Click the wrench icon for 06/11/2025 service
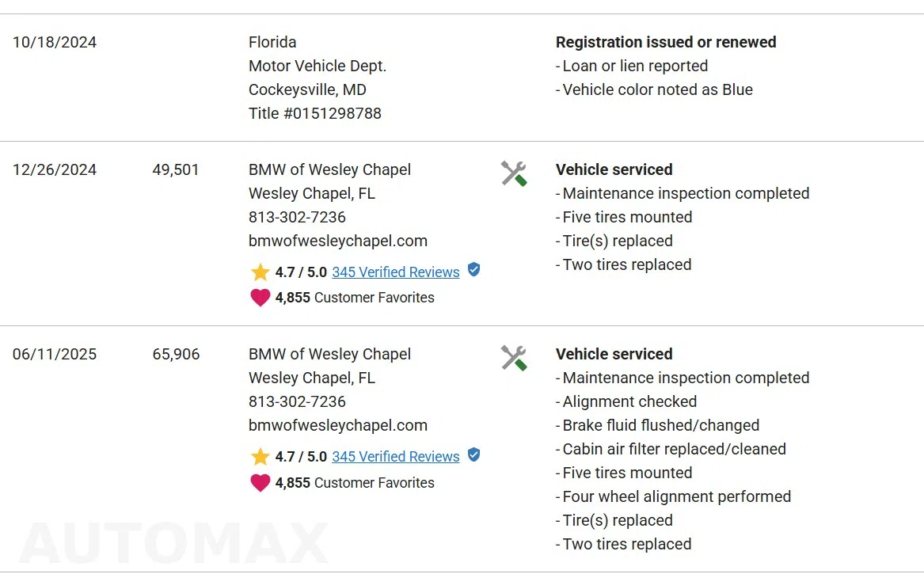The image size is (924, 574). (514, 359)
